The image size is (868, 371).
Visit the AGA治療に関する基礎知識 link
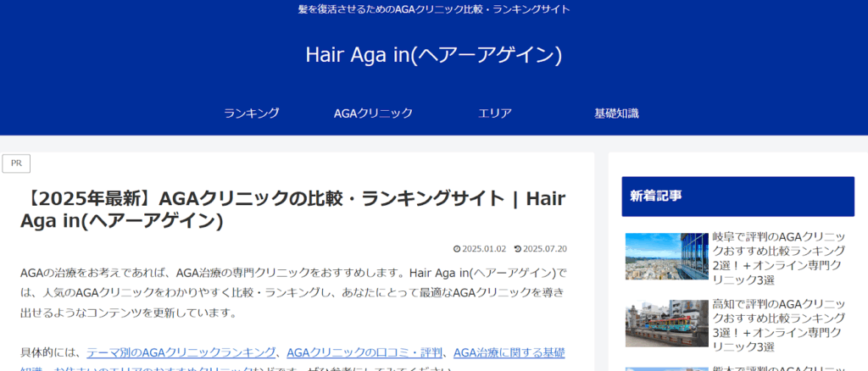click(x=509, y=352)
